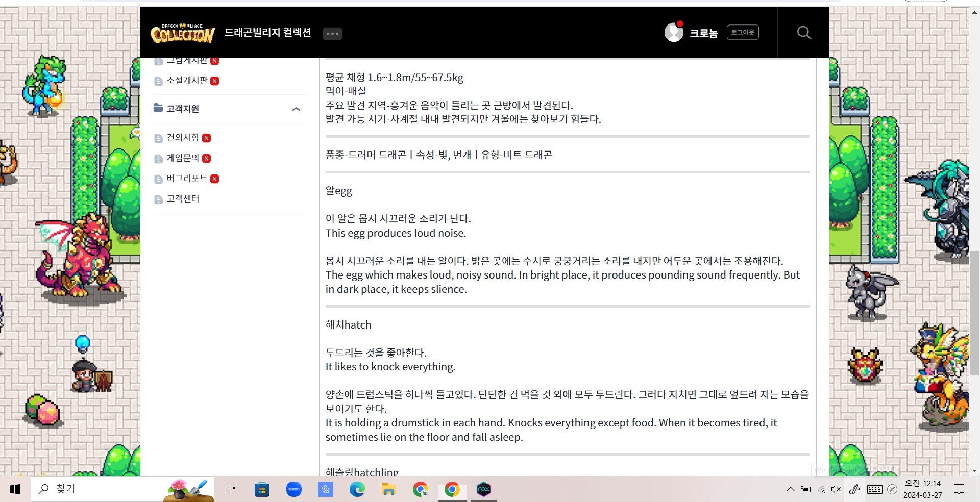The height and width of the screenshot is (502, 980).
Task: Click the 로그아웃 logout button
Action: 742,33
